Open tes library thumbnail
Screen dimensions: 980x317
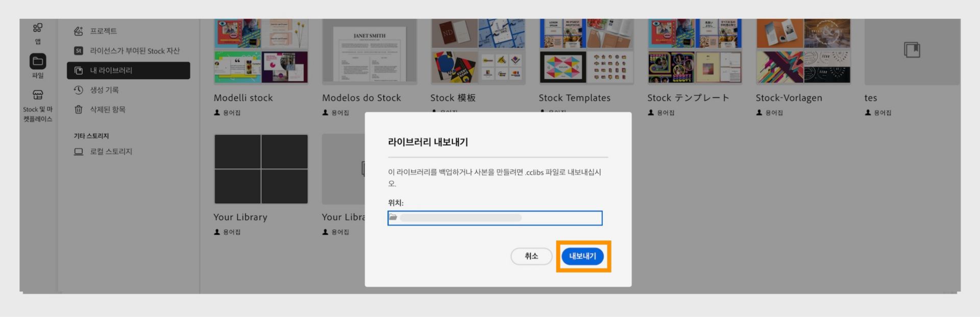(912, 51)
